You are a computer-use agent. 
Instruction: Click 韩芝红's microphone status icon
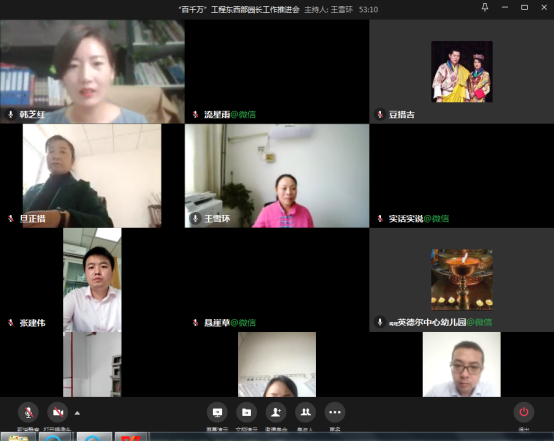coord(11,114)
